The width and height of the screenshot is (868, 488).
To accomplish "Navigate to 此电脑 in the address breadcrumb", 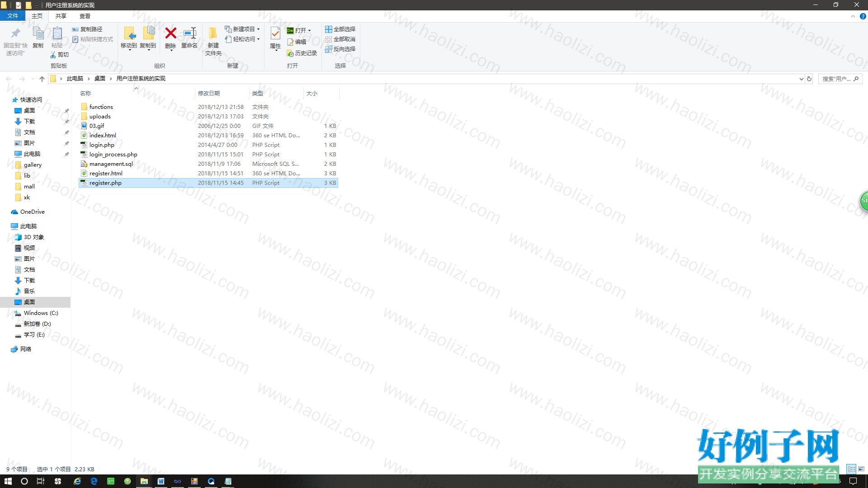I will (75, 79).
